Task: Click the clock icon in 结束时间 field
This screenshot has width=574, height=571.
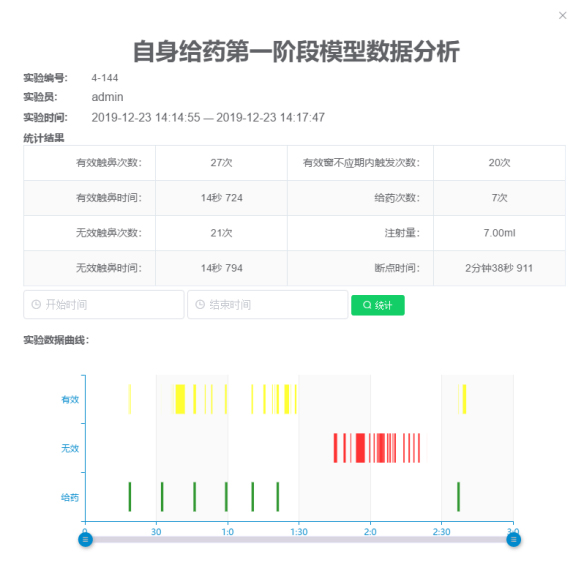Action: click(200, 305)
